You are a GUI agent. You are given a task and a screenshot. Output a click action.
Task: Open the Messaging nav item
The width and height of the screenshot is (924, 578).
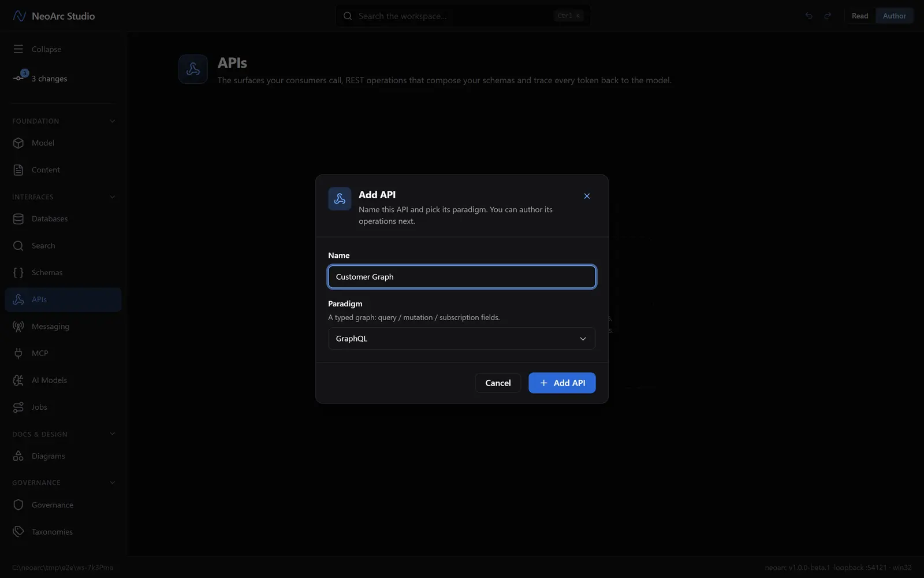coord(63,327)
